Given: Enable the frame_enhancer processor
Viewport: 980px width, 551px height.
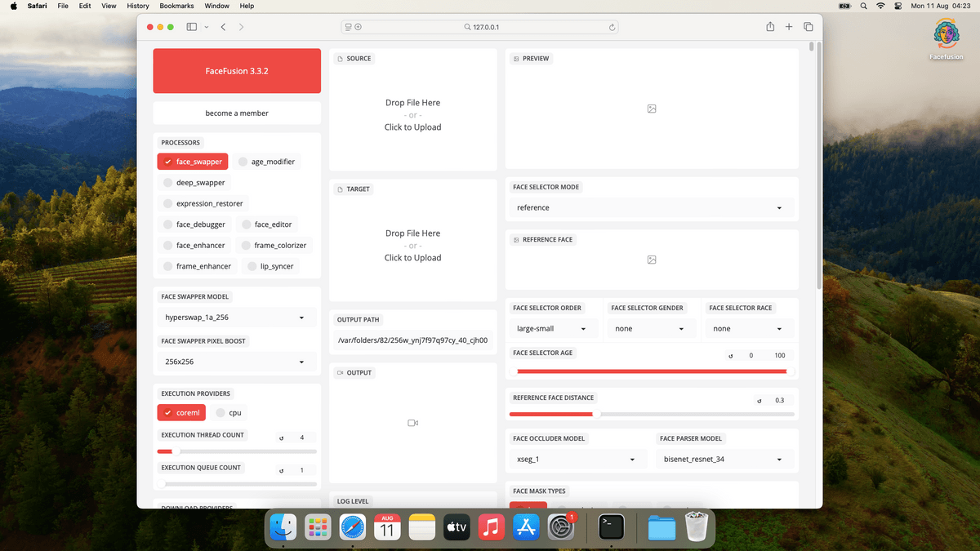Looking at the screenshot, I should click(x=198, y=266).
